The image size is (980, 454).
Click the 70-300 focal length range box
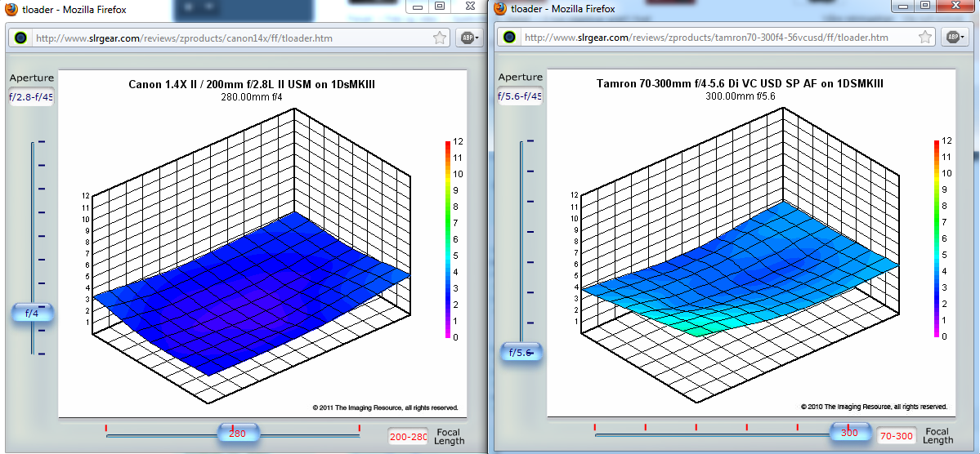(897, 436)
